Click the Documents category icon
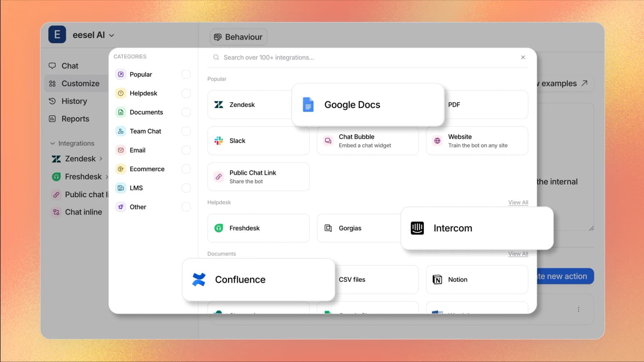 [x=121, y=112]
